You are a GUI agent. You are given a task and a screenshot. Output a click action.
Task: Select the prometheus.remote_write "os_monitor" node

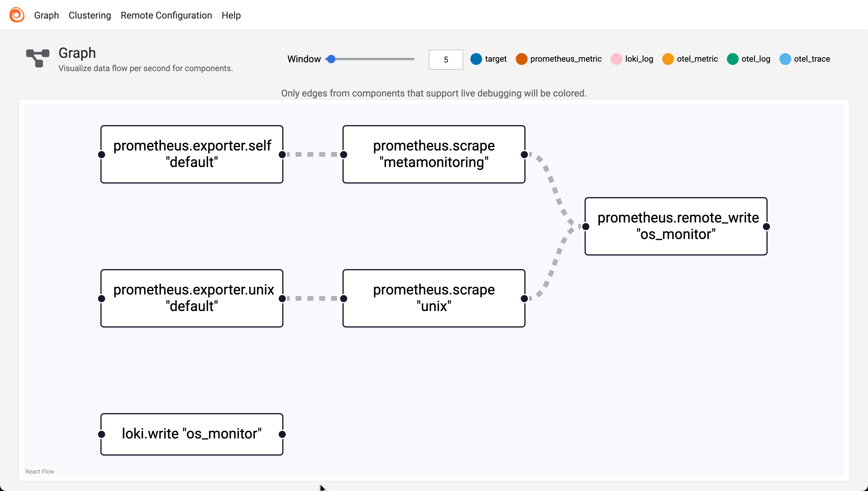coord(676,226)
